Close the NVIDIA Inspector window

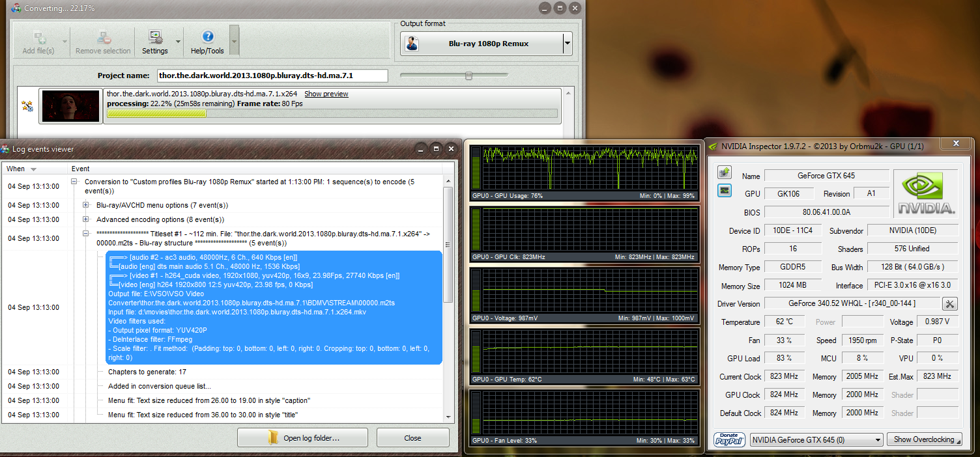pos(955,144)
